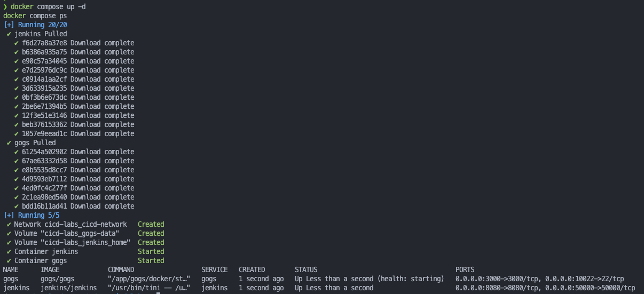Click the 'gogs/gogs' image name
This screenshot has height=294, width=644.
tap(58, 279)
